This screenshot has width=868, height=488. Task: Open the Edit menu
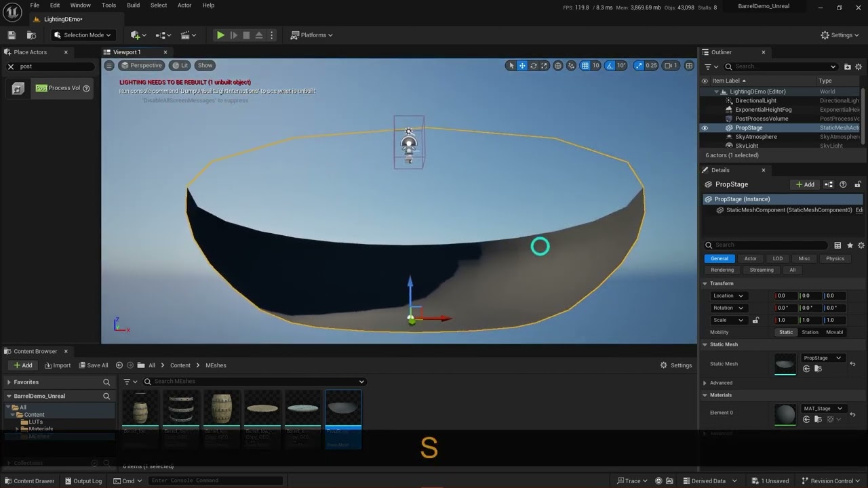tap(55, 5)
